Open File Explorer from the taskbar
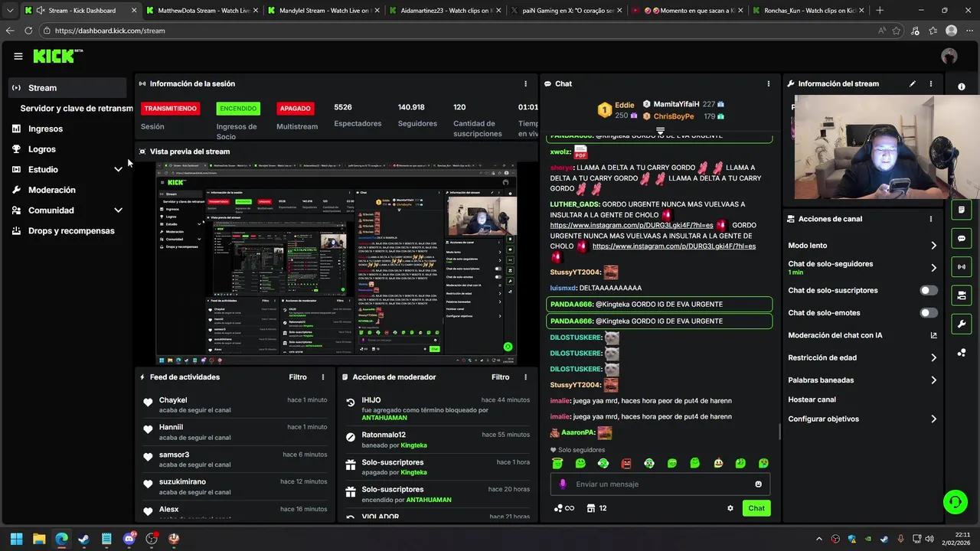Screen dimensions: 980x551 39,539
